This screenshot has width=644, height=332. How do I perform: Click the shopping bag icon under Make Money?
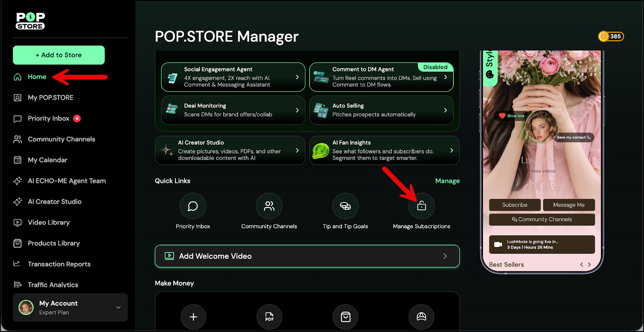(x=345, y=317)
